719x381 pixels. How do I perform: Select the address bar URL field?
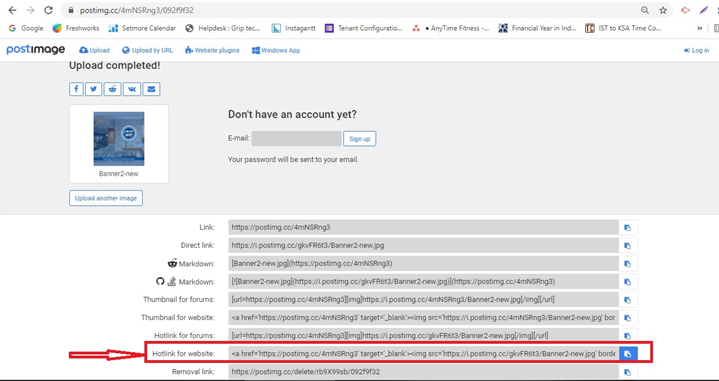pos(353,10)
